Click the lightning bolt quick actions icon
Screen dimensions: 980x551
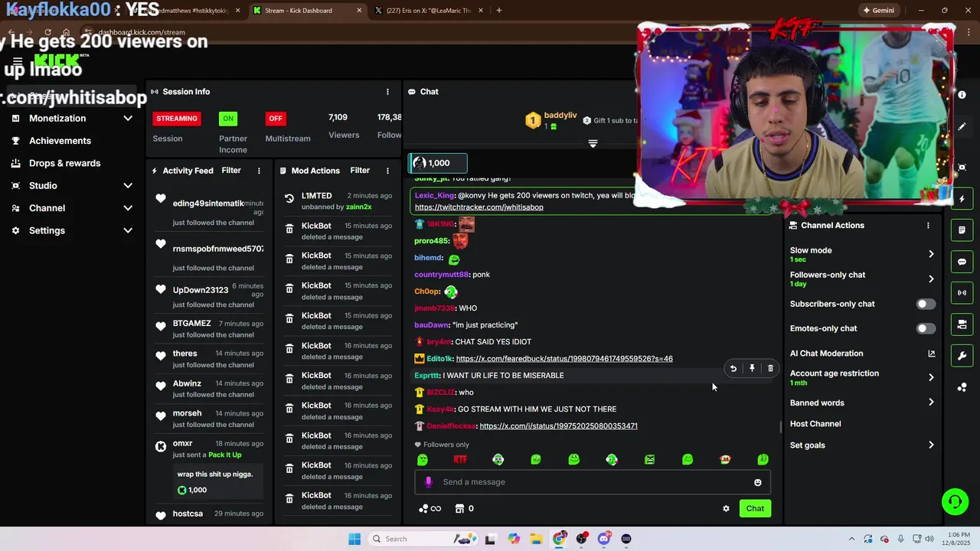pos(962,199)
